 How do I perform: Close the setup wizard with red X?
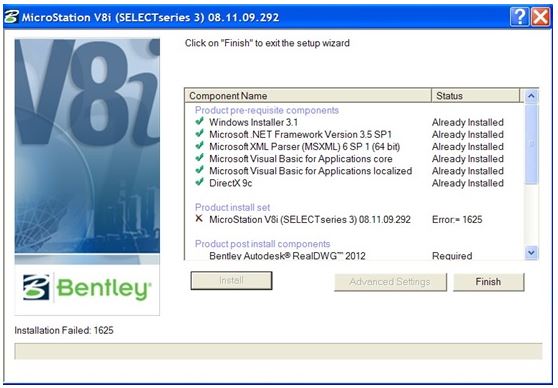(540, 17)
